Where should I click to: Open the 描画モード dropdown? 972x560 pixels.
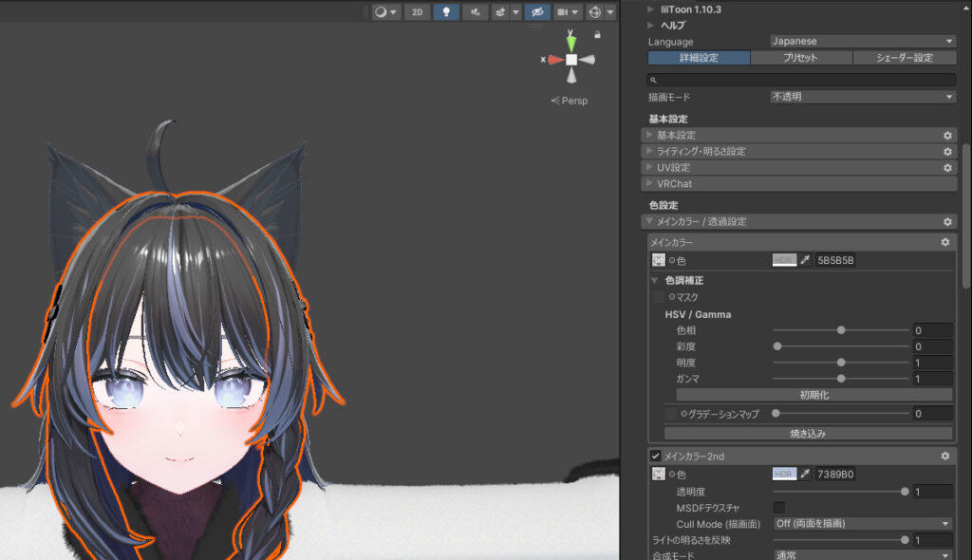click(862, 97)
